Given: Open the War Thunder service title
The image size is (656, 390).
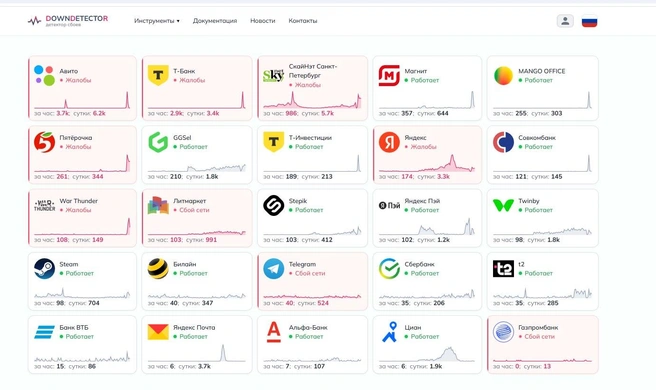Looking at the screenshot, I should point(79,201).
